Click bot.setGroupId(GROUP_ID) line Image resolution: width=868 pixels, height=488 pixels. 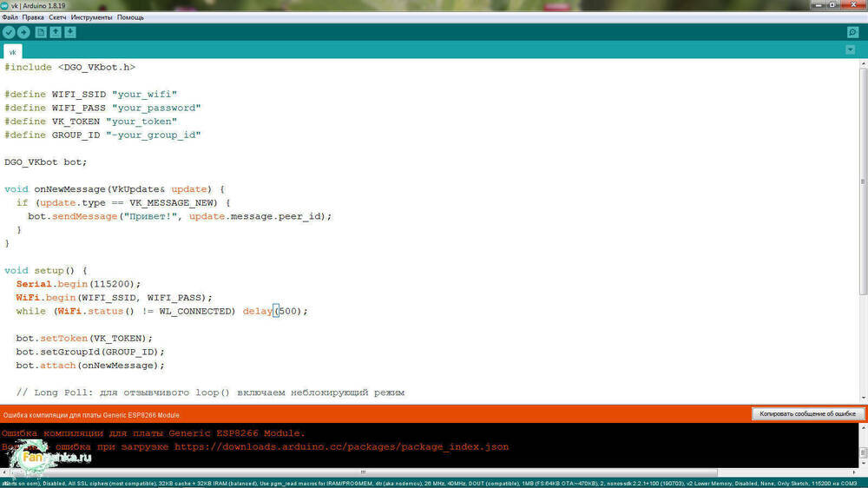pos(90,352)
